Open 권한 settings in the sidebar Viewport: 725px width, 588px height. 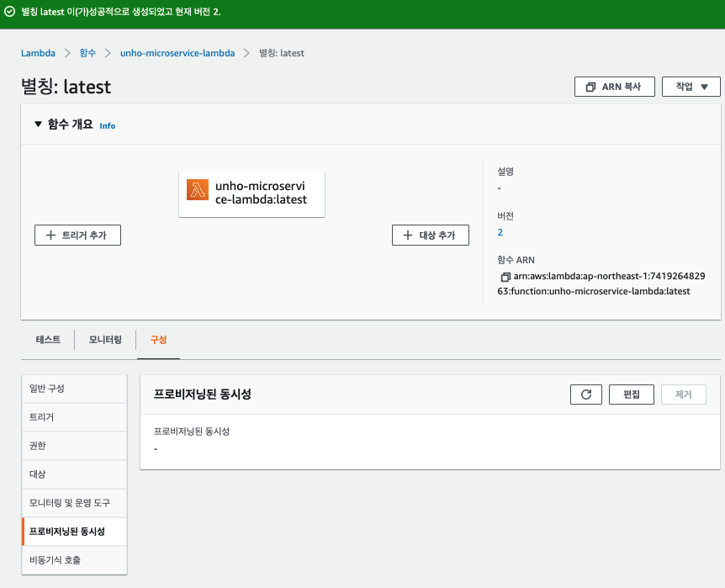click(x=75, y=446)
